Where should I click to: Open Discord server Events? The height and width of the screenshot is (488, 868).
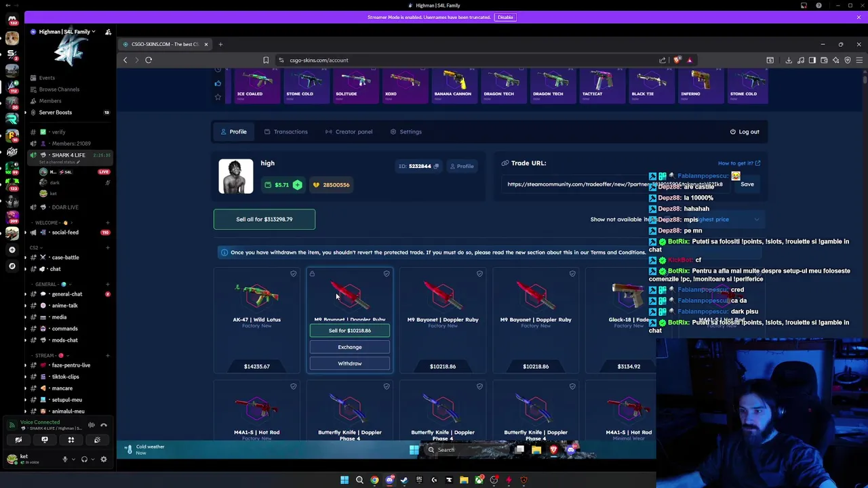tap(47, 78)
